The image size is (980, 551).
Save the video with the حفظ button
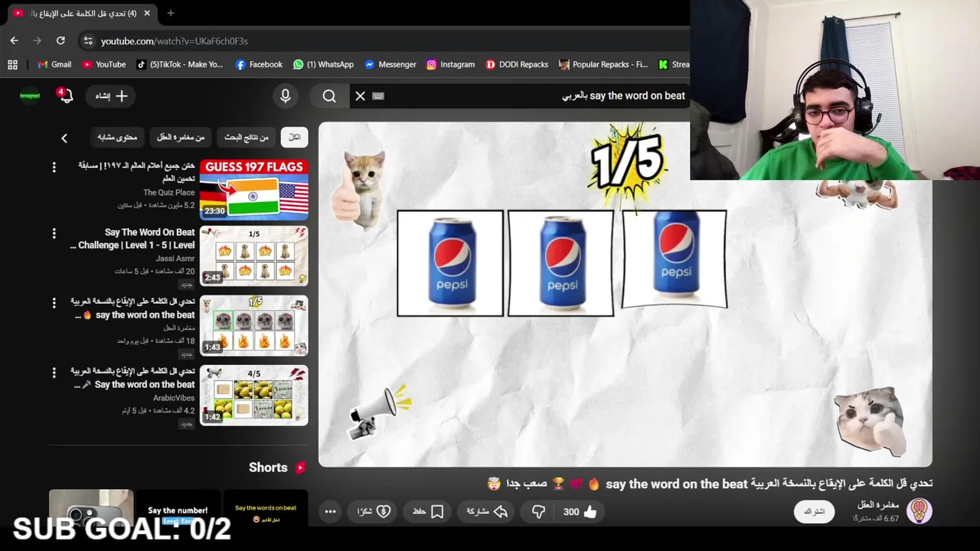(428, 512)
